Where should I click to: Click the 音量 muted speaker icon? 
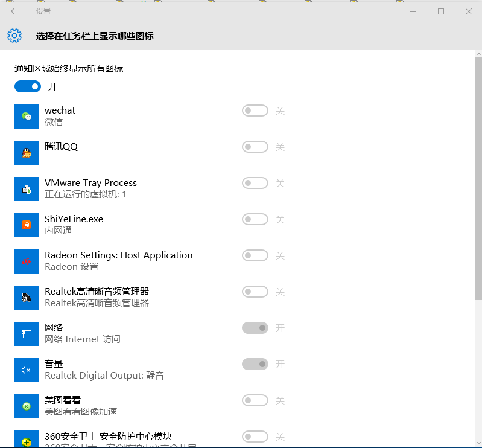27,370
